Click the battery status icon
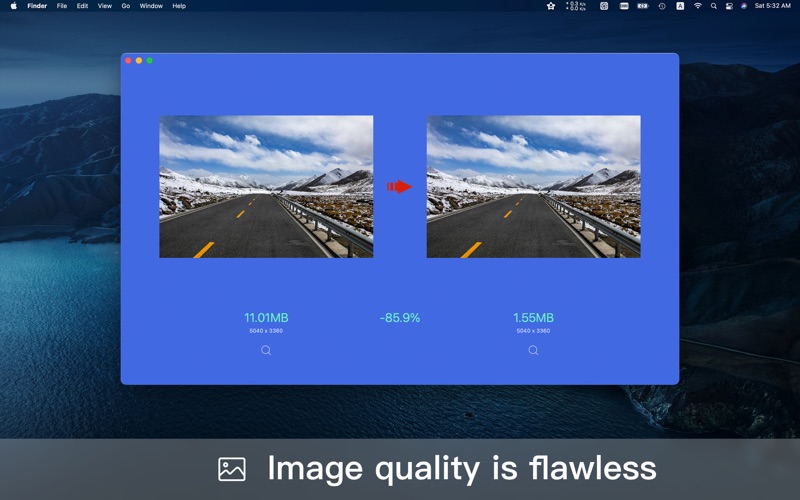800x500 pixels. pos(643,6)
